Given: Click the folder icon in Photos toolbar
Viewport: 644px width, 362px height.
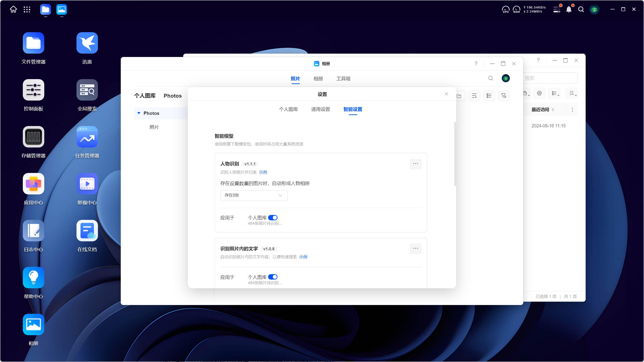Looking at the screenshot, I should click(459, 96).
